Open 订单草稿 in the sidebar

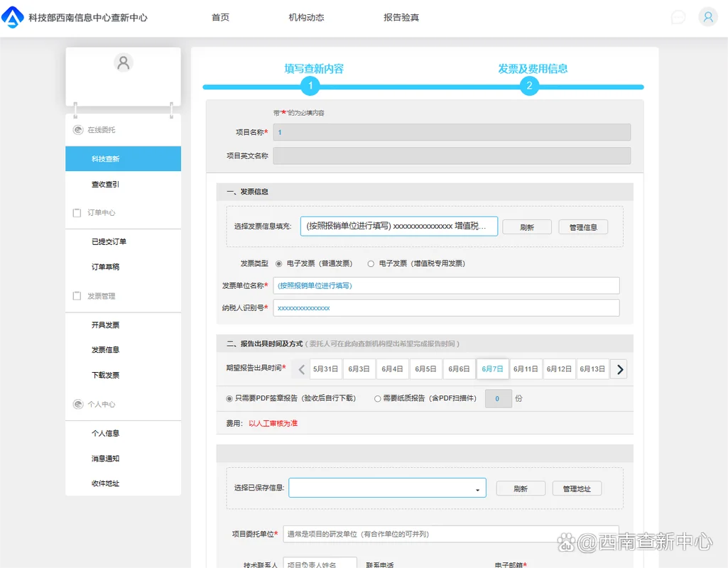[105, 267]
